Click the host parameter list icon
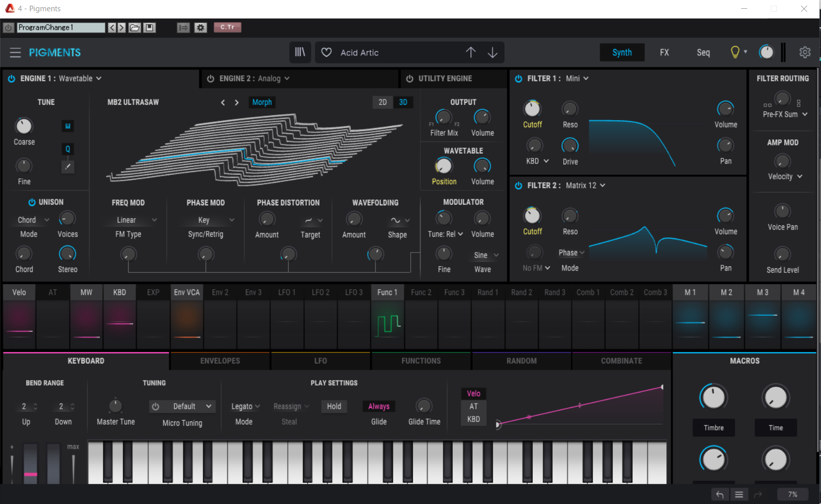Image resolution: width=821 pixels, height=504 pixels. 183,28
